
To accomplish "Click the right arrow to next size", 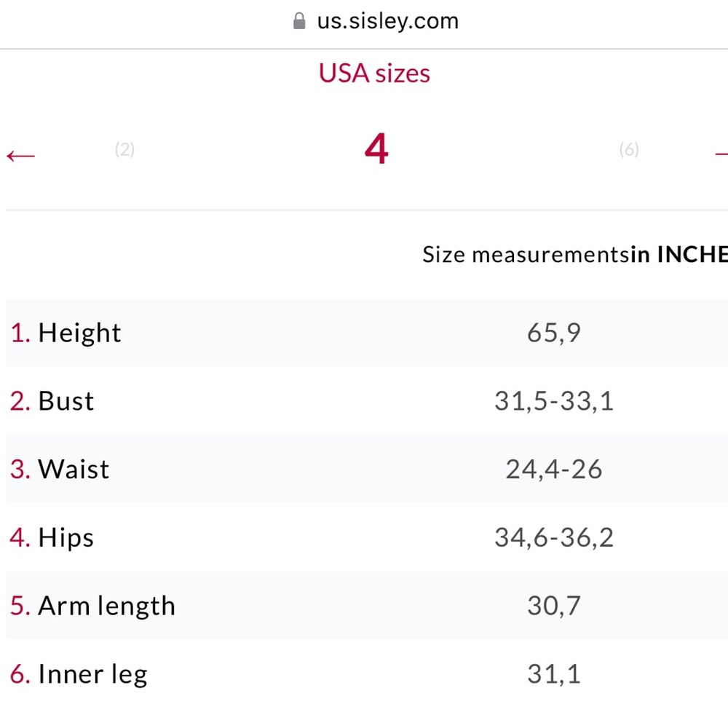I will (x=721, y=154).
